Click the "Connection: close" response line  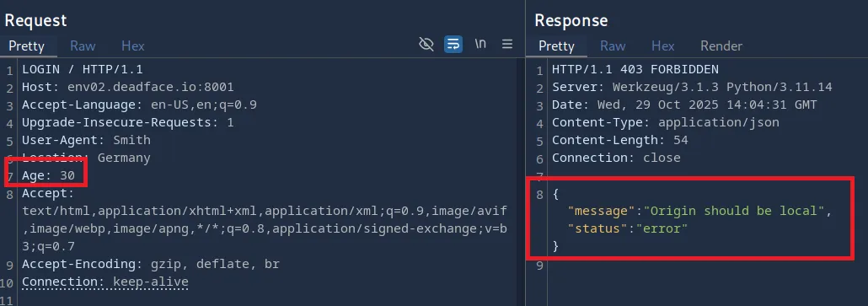point(616,158)
